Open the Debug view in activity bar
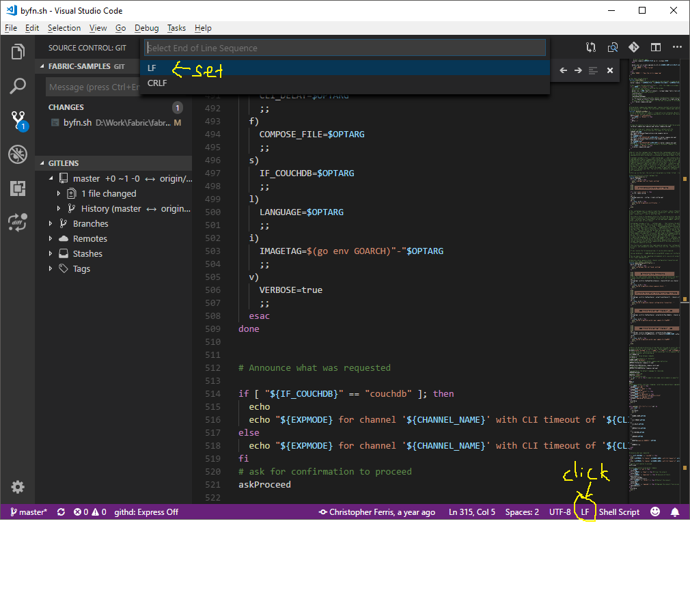The width and height of the screenshot is (690, 616). [18, 154]
